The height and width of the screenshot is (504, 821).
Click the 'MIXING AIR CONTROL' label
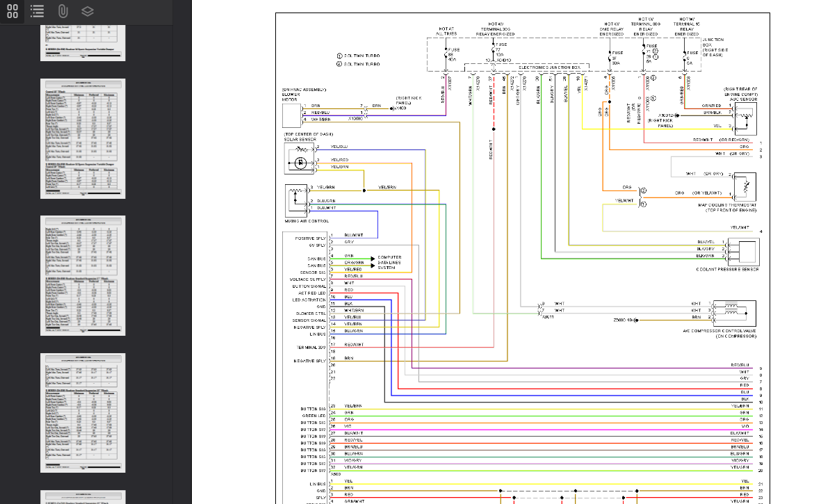click(307, 221)
